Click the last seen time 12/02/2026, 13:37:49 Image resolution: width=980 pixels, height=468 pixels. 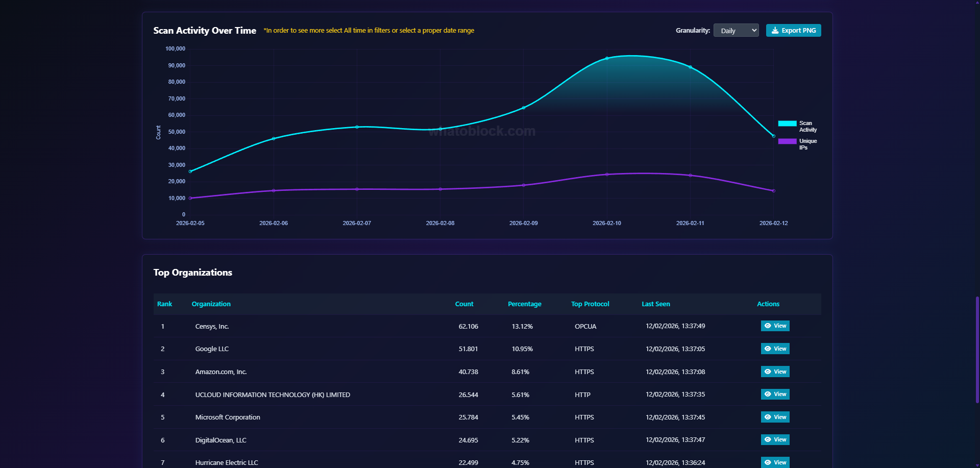tap(675, 326)
